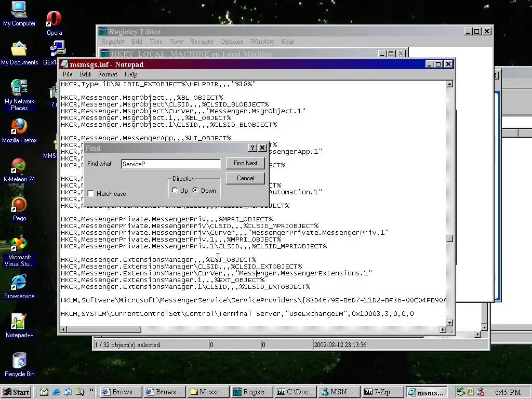Viewport: 532px width, 399px height.
Task: Open the Options menu in Registry Editor
Action: [x=231, y=42]
